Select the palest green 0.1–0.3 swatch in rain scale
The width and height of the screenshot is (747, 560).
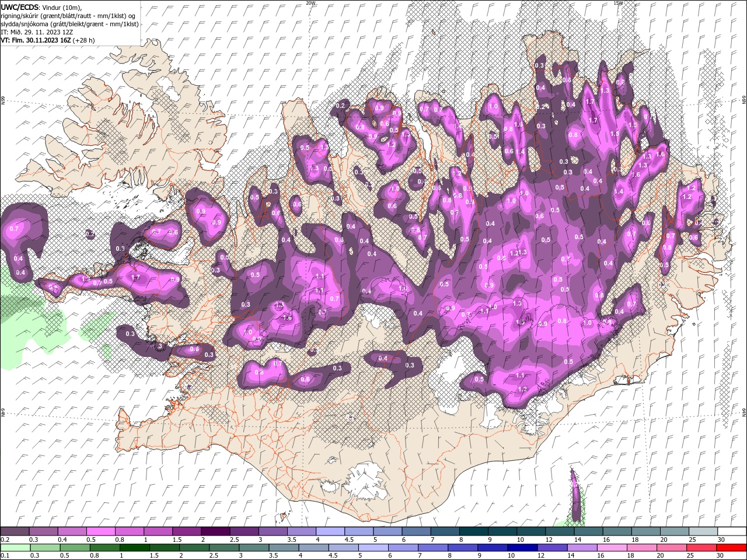coord(15,548)
